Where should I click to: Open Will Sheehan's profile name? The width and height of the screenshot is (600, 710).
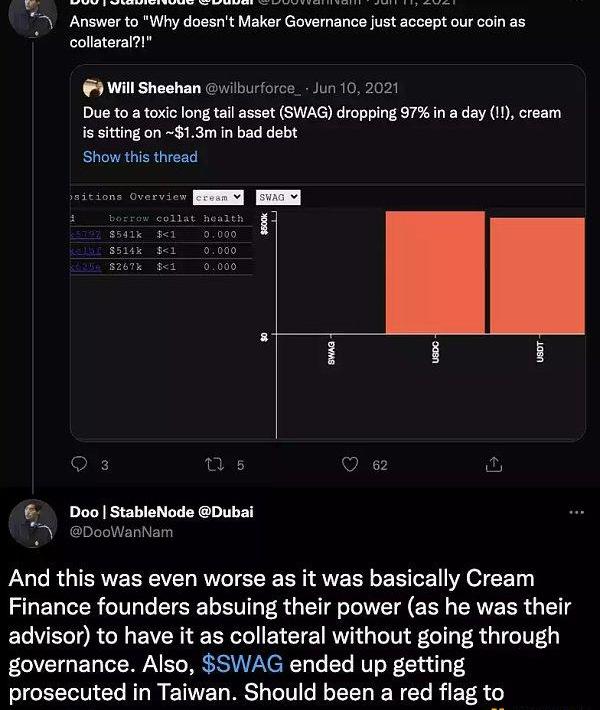pyautogui.click(x=156, y=87)
